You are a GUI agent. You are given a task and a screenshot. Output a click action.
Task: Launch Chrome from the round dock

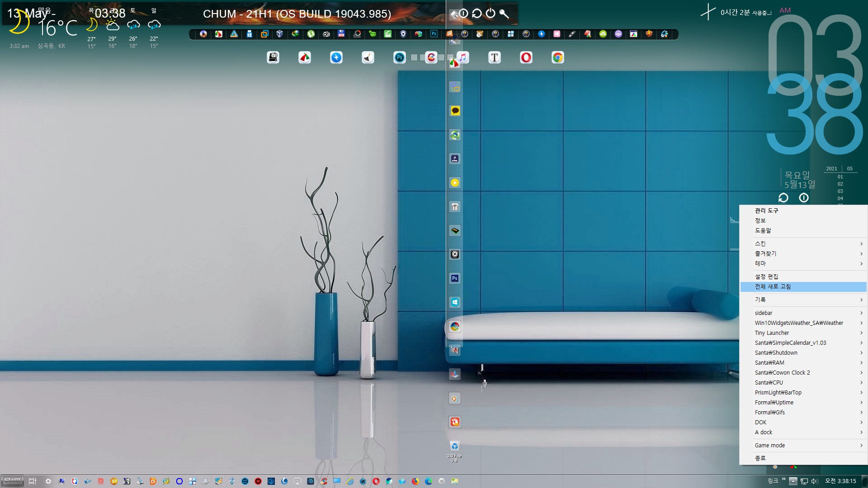coord(557,57)
